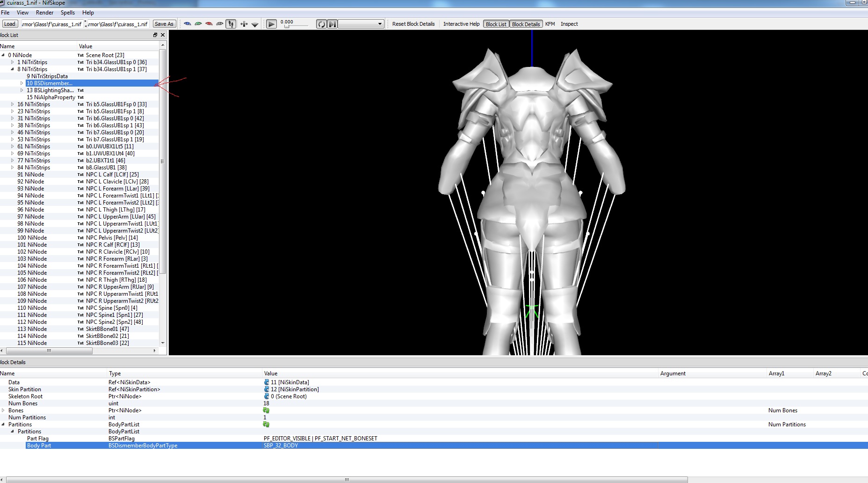
Task: Click the Load button
Action: (x=10, y=24)
